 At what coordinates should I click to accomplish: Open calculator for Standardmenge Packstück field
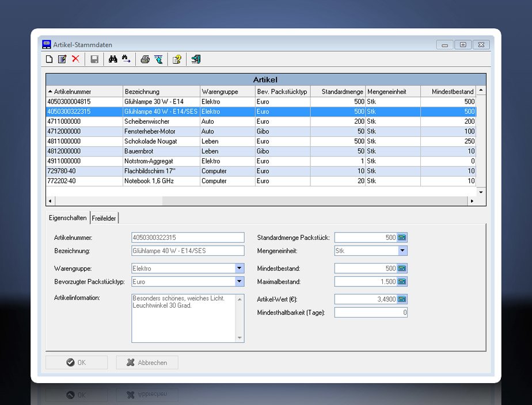coord(402,238)
